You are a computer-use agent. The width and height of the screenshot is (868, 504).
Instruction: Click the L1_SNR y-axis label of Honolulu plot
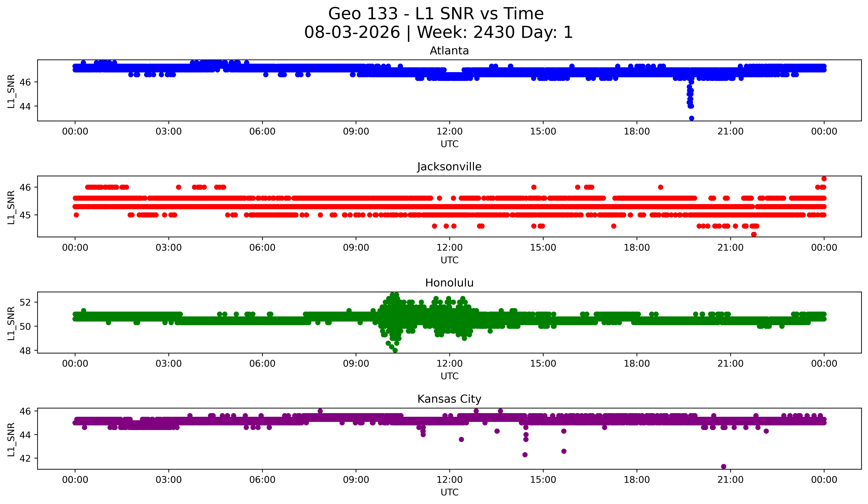(x=11, y=323)
